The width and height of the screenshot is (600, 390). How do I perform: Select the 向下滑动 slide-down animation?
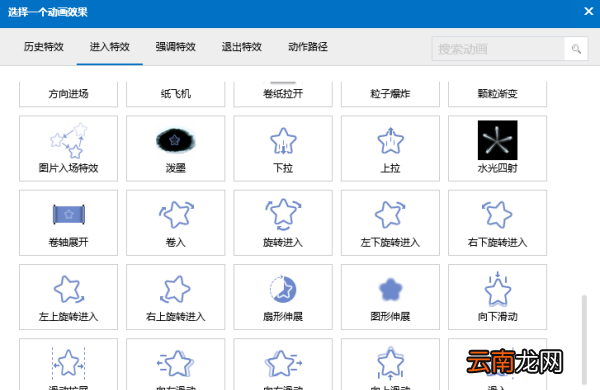[x=497, y=297]
